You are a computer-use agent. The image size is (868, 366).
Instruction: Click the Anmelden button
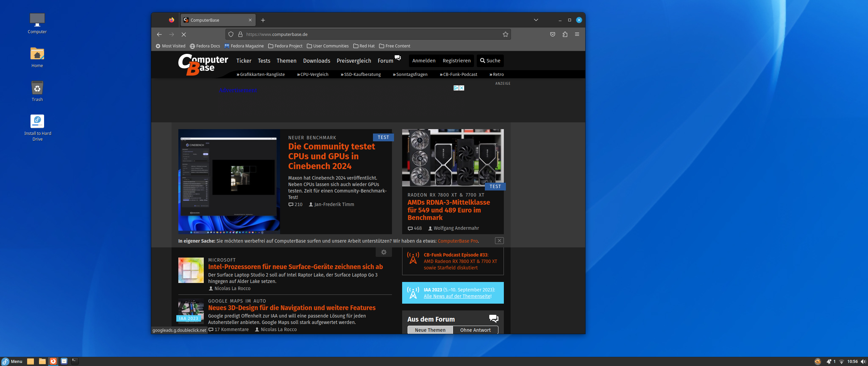pyautogui.click(x=424, y=61)
